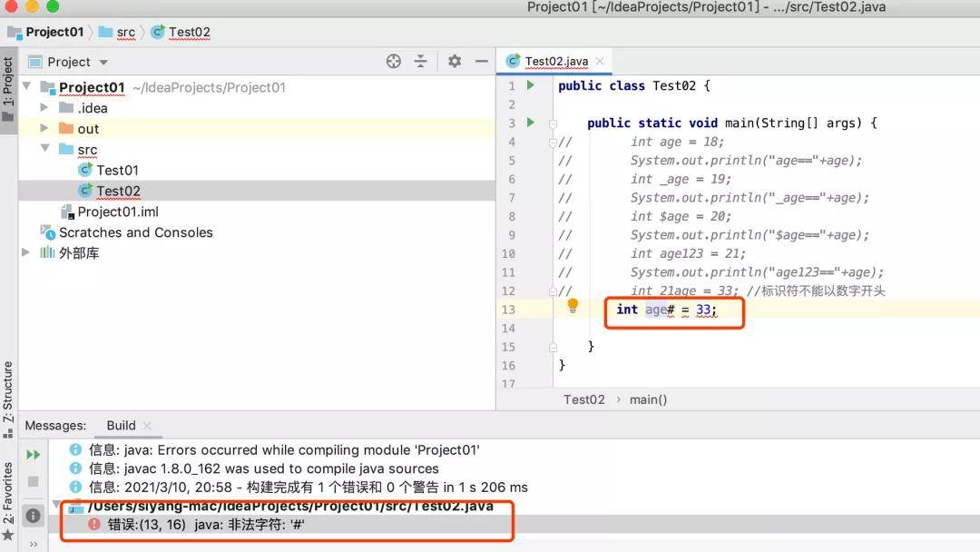Collapse the Project01 root node
Viewport: 980px width, 552px height.
click(x=26, y=86)
